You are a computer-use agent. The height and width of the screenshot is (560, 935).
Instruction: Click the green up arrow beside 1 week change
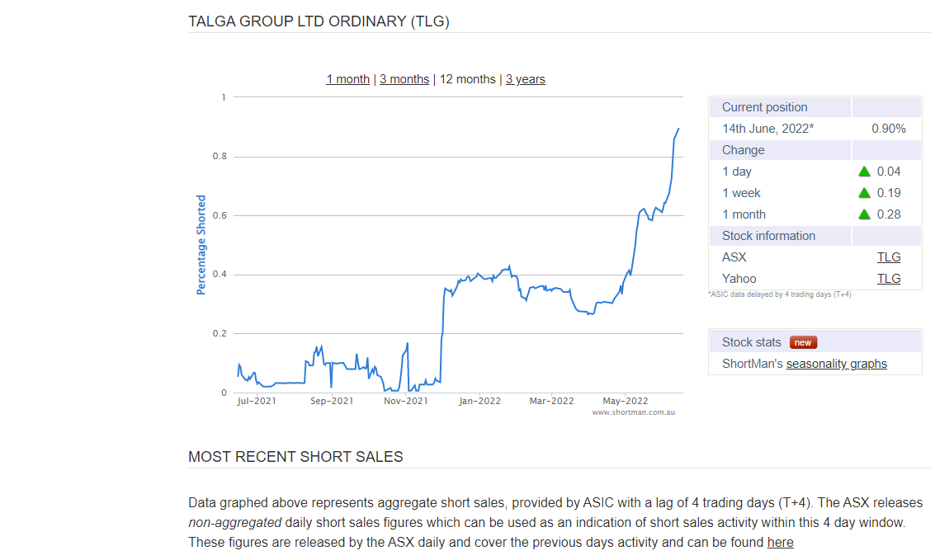pyautogui.click(x=864, y=193)
